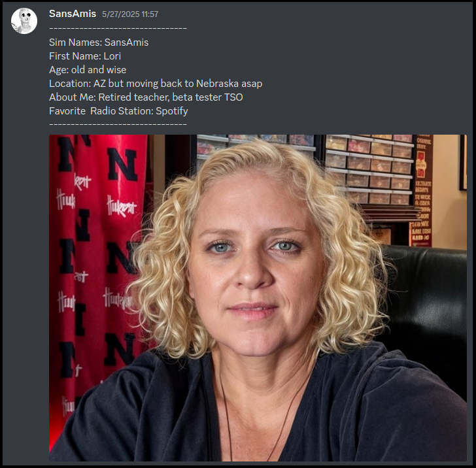Click the word "TSO" in About Me line
Image resolution: width=476 pixels, height=468 pixels.
coord(233,97)
